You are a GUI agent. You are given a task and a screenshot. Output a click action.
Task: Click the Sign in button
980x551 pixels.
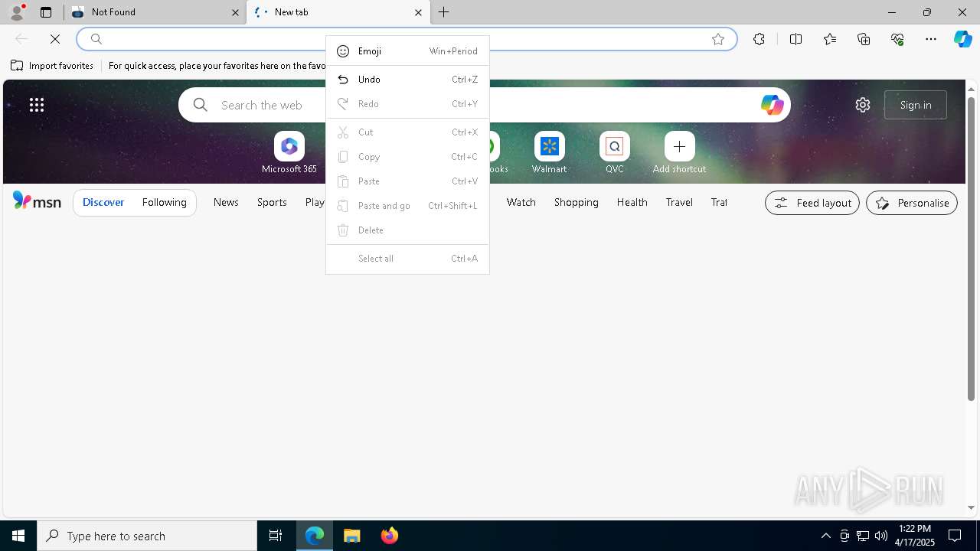pos(916,105)
